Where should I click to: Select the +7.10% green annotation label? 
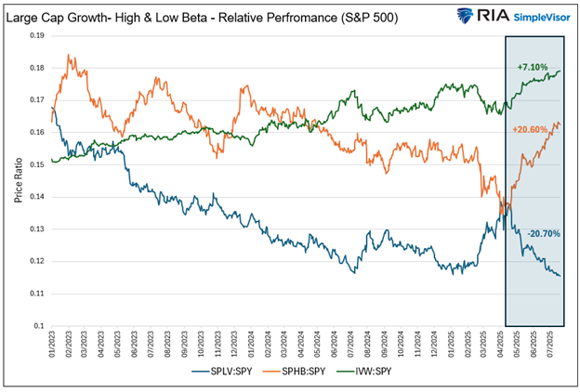534,68
